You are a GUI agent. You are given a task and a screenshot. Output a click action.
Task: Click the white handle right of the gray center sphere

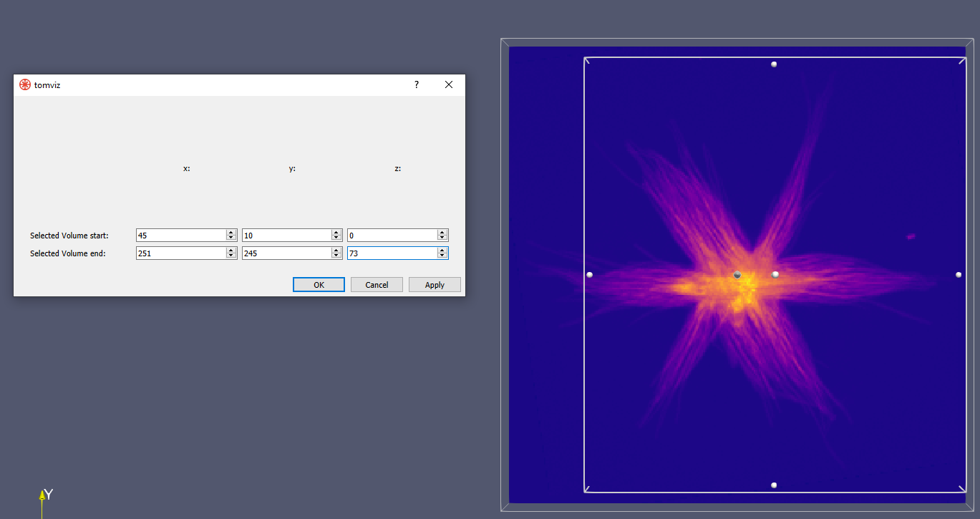[x=775, y=274]
